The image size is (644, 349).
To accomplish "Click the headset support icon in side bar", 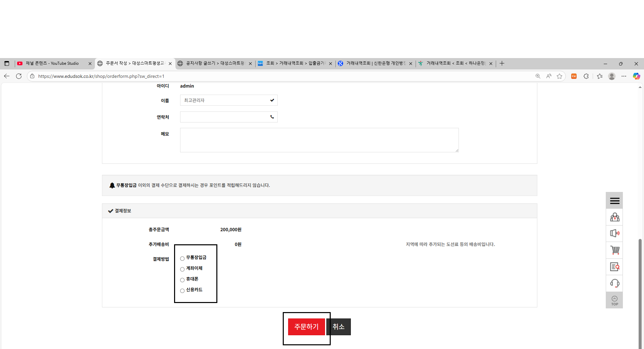I will (614, 283).
